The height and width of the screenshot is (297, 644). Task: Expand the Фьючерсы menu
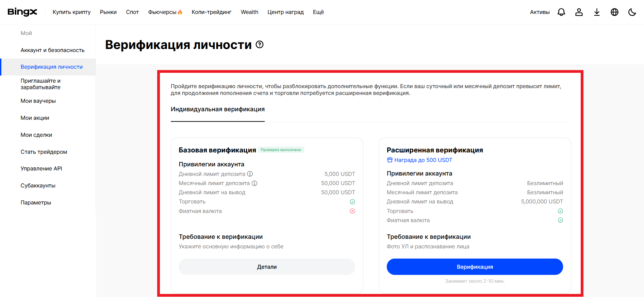[x=165, y=12]
